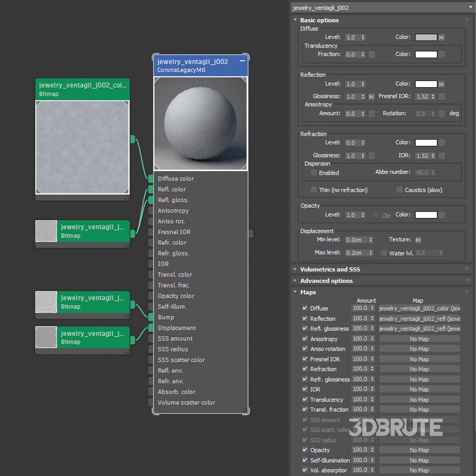Viewport: 476px width, 476px height.
Task: Click the Opacity color map slot button
Action: [442, 215]
